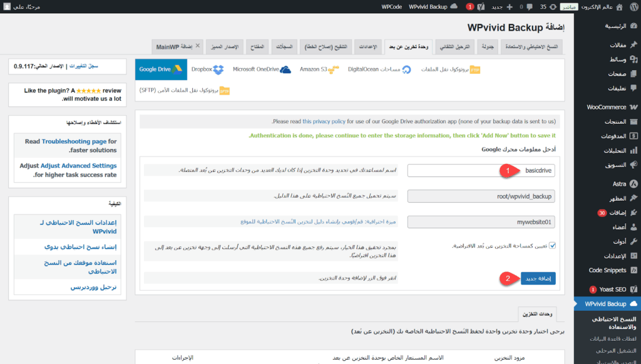Select the SFTP storage option
Image resolution: width=641 pixels, height=364 pixels.
[185, 91]
